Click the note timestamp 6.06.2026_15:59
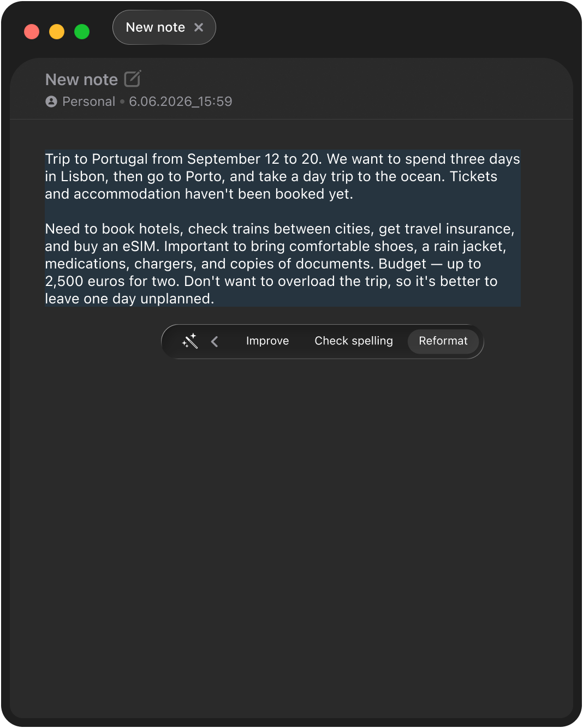 pos(181,102)
